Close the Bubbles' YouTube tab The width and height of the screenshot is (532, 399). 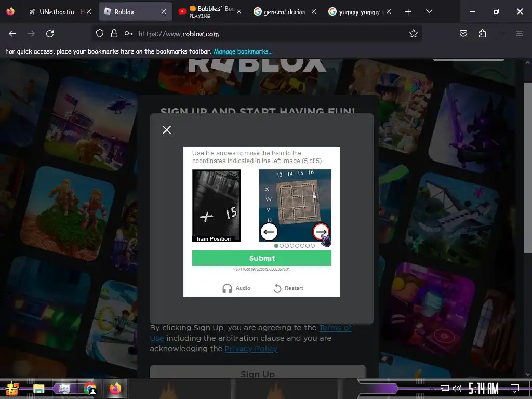pyautogui.click(x=239, y=11)
